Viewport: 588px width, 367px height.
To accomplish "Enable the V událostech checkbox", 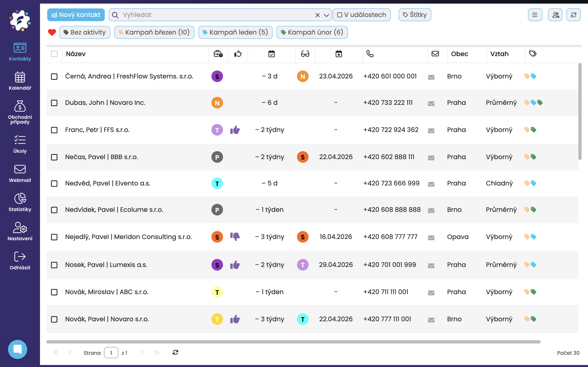I will [340, 15].
